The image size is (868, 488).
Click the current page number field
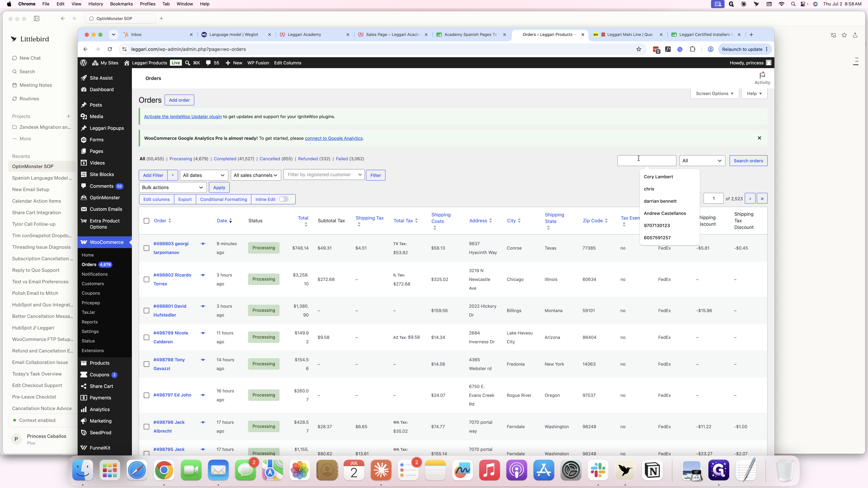713,199
